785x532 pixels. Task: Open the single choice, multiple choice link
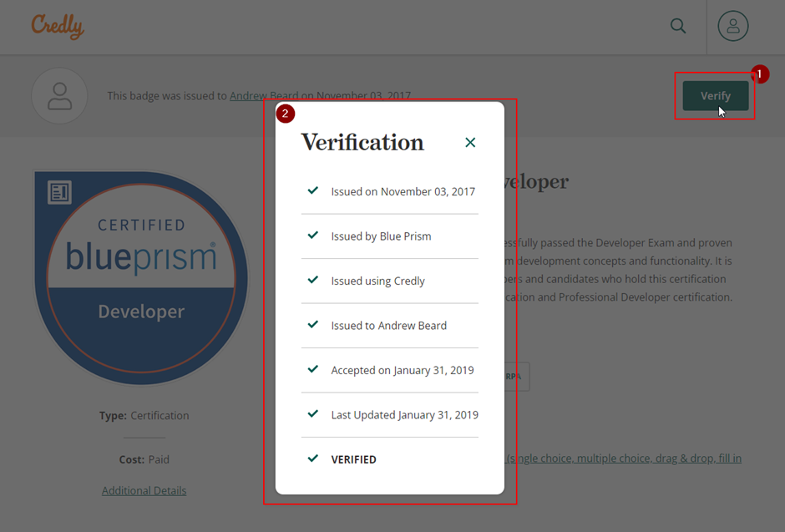[623, 459]
